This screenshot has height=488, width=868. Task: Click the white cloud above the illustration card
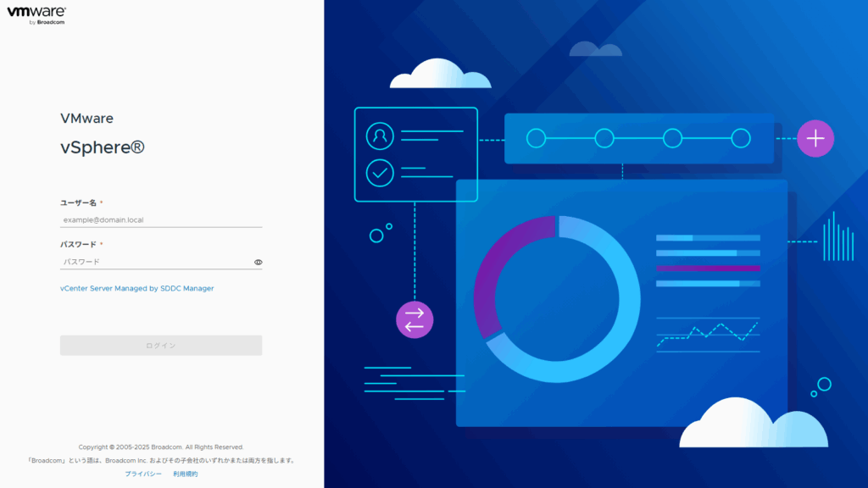pyautogui.click(x=440, y=75)
